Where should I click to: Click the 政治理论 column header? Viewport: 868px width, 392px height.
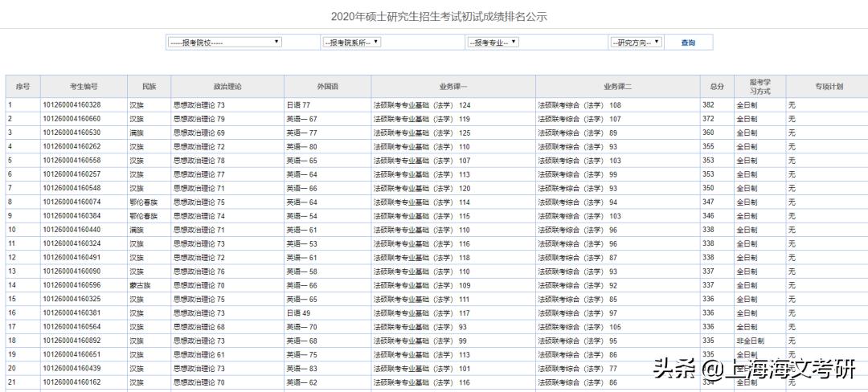coord(227,86)
